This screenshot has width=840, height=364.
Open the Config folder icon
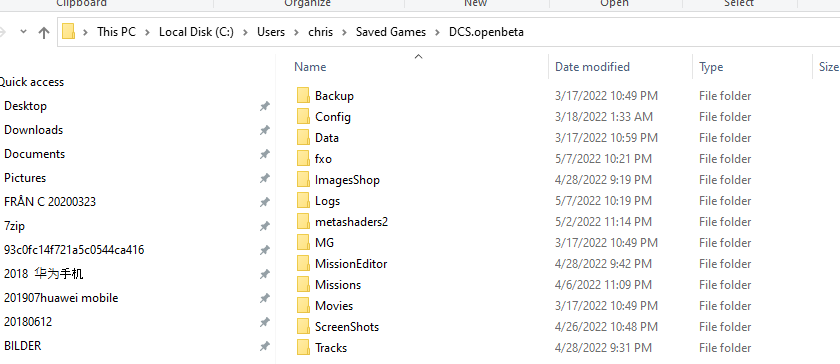tap(303, 116)
